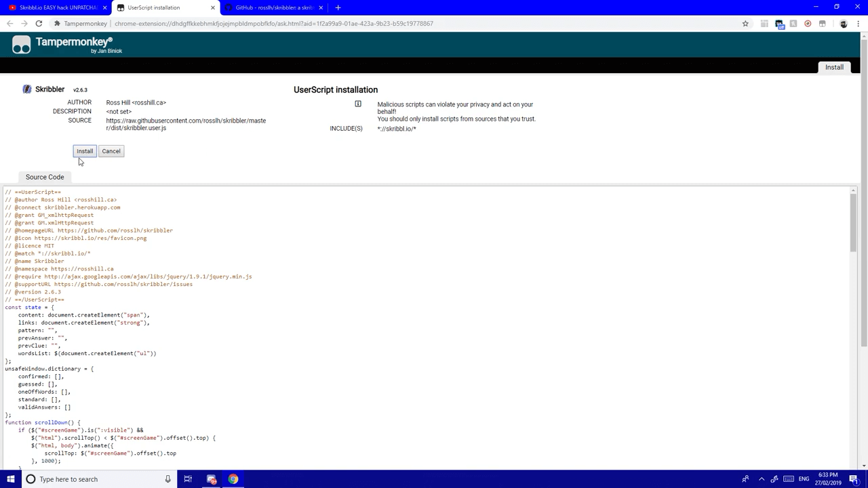868x488 pixels.
Task: Open Task View on the taskbar
Action: point(188,479)
